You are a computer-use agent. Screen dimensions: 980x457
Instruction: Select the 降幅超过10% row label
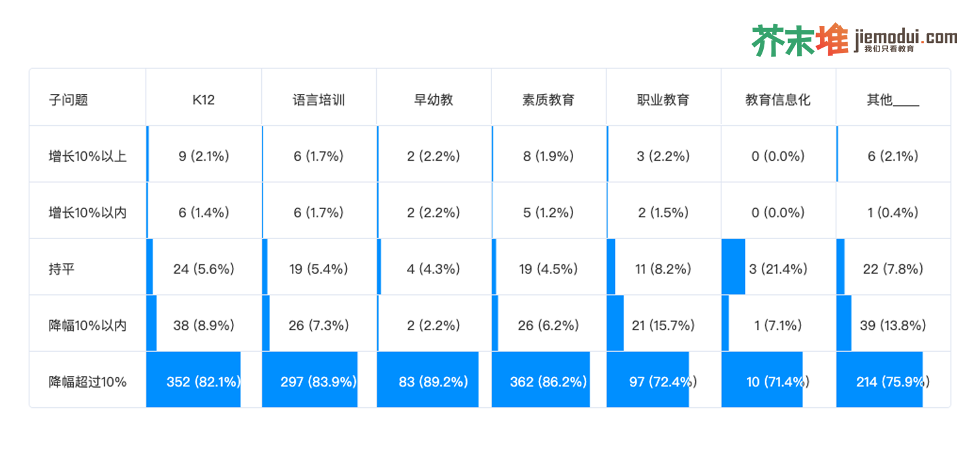point(88,382)
